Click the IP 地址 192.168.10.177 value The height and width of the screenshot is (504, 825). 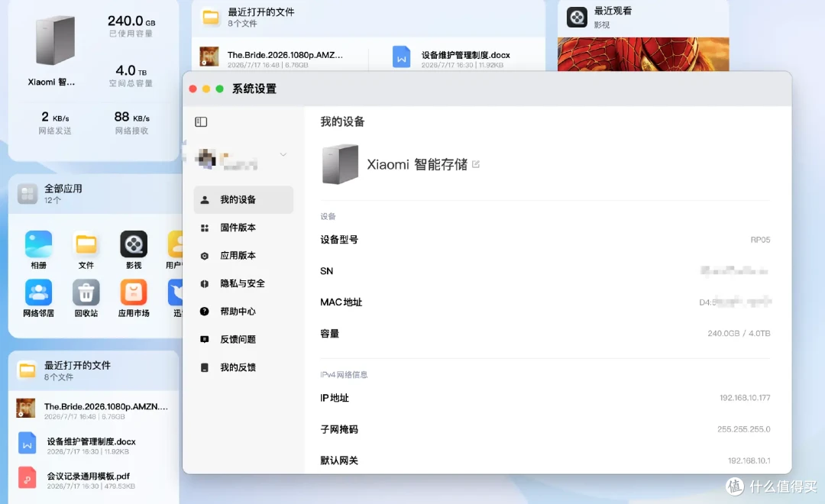pyautogui.click(x=745, y=398)
